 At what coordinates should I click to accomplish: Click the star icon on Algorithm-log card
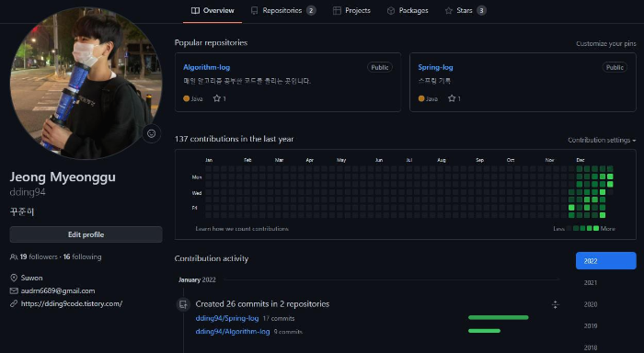tap(217, 98)
